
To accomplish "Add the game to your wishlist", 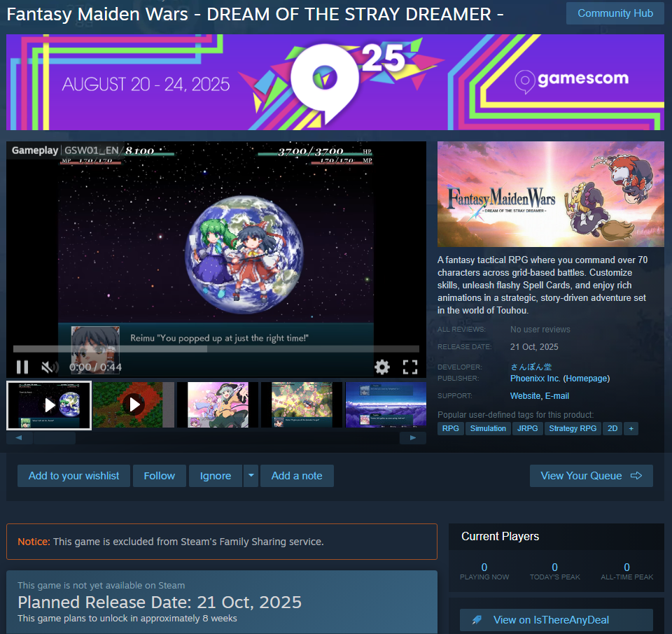I will (73, 476).
